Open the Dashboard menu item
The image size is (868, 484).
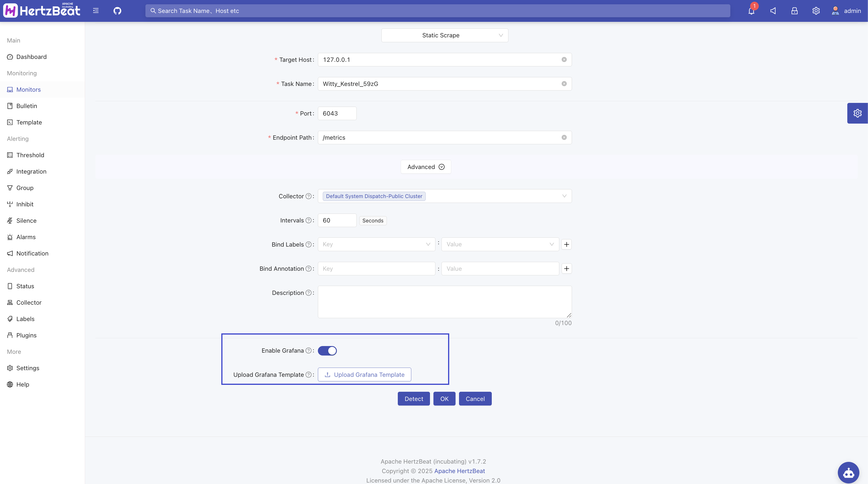pos(31,57)
